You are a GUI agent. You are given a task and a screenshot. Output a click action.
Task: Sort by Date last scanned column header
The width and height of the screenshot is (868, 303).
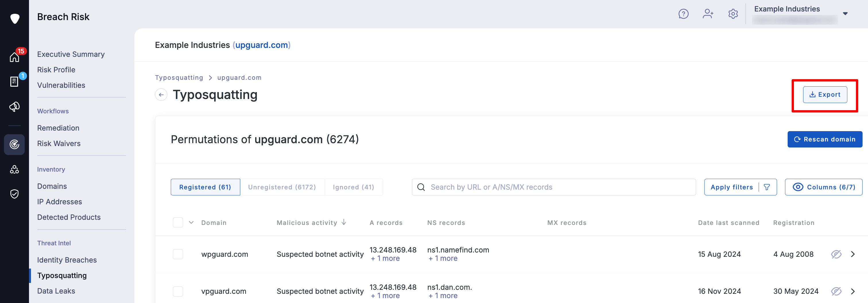click(728, 223)
